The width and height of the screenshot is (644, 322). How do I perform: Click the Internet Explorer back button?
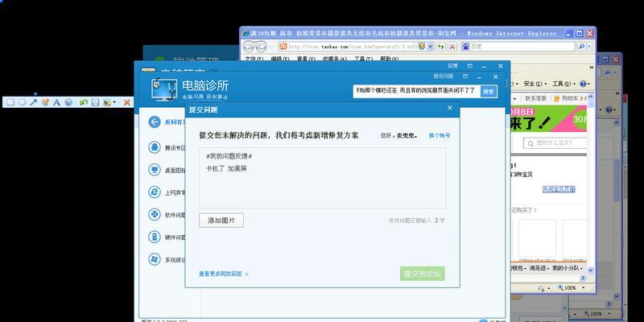(x=249, y=47)
